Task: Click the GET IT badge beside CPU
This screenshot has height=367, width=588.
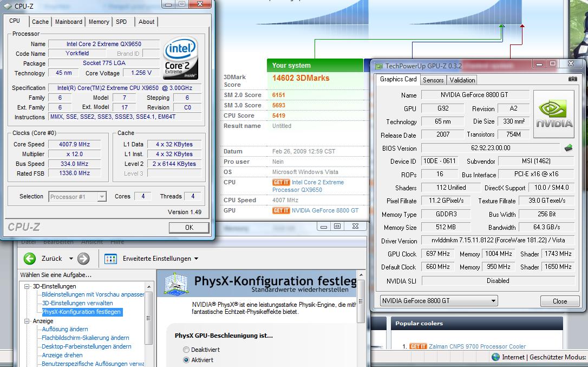Action: point(281,182)
